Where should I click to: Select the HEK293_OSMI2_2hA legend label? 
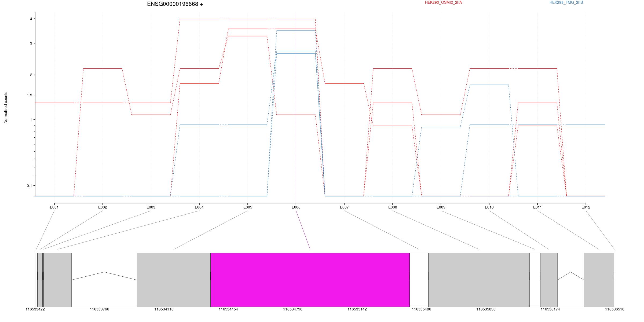point(443,2)
